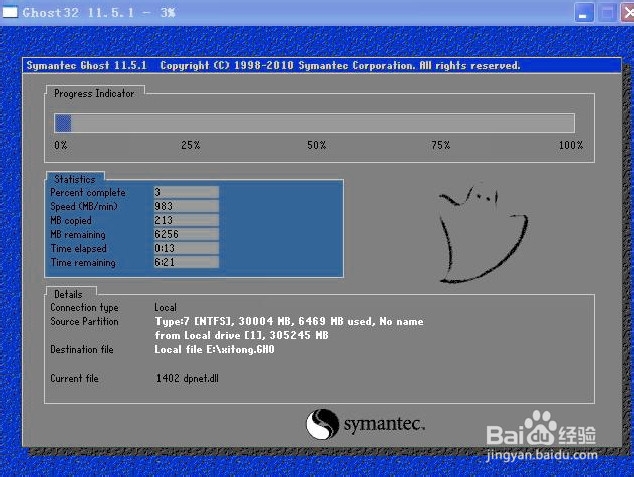Click the 100% progress scale label
Viewport: 634px width, 477px height.
571,145
